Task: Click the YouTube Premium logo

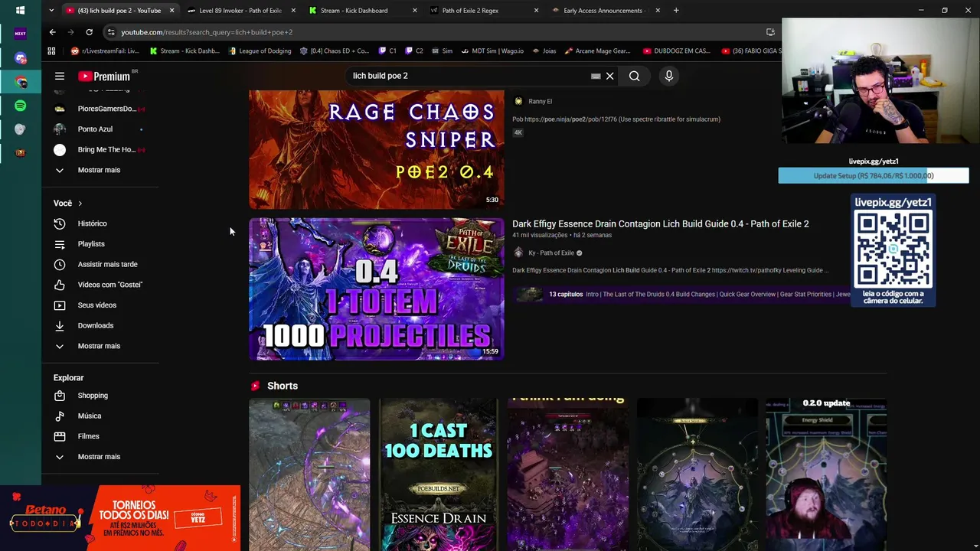Action: click(x=104, y=76)
